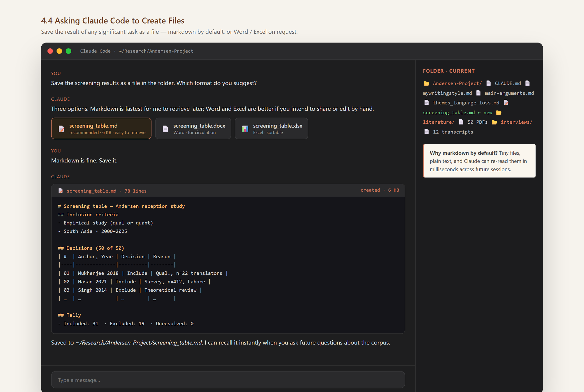Click the interviews folder icon
This screenshot has height=392, width=584.
[x=494, y=122]
